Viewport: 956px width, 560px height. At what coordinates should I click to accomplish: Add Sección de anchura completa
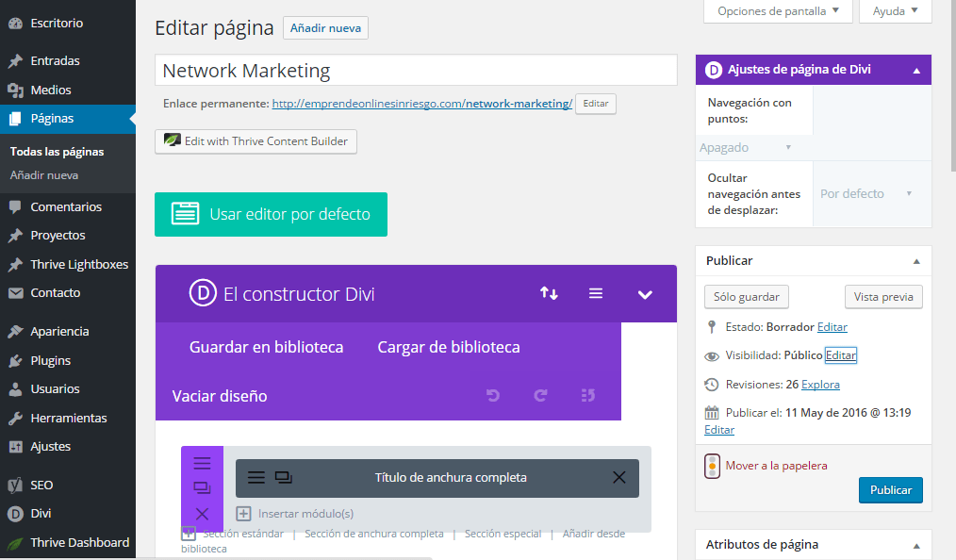click(373, 534)
